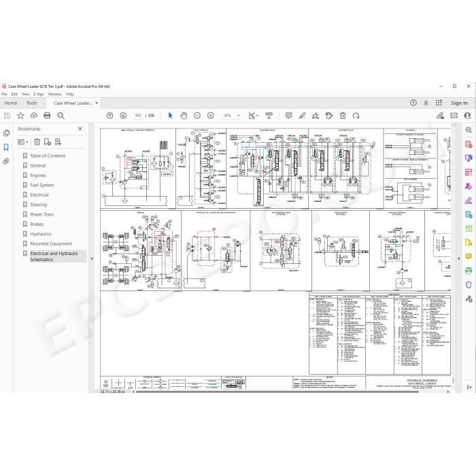Screen dimensions: 476x476
Task: Go to next page arrow
Action: point(123,116)
